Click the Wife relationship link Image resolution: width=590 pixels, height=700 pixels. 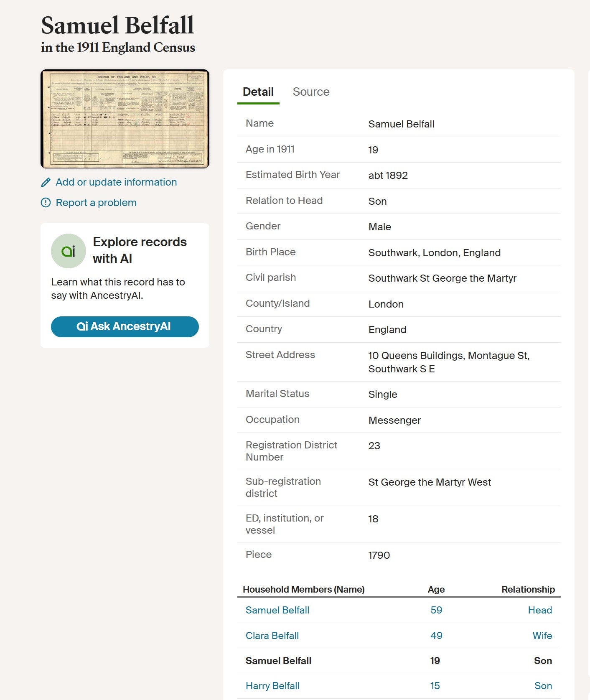[x=542, y=636]
